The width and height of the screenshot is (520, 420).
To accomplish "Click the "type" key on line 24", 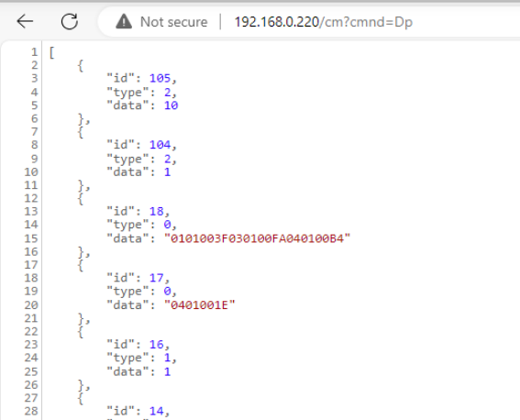I will click(x=127, y=358).
